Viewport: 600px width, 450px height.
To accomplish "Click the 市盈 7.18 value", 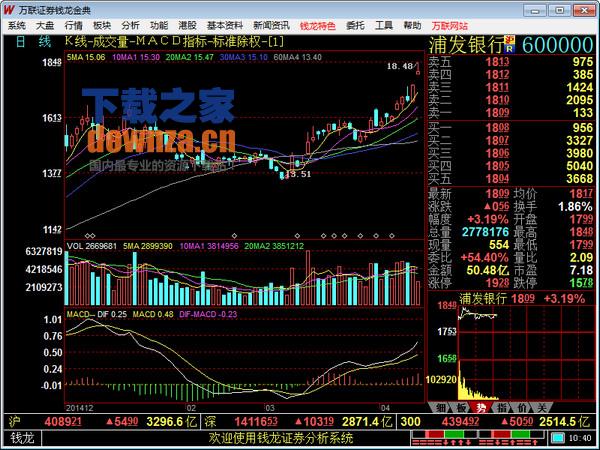I will click(581, 270).
